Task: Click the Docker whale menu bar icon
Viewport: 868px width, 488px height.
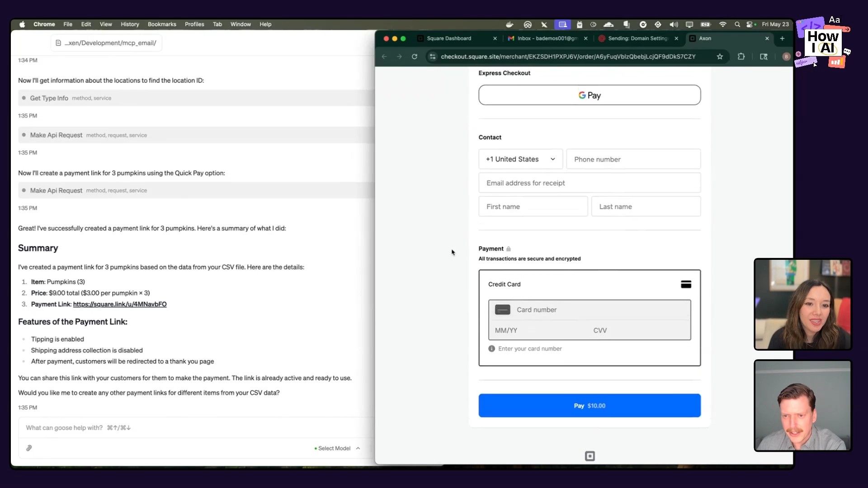Action: [x=510, y=24]
